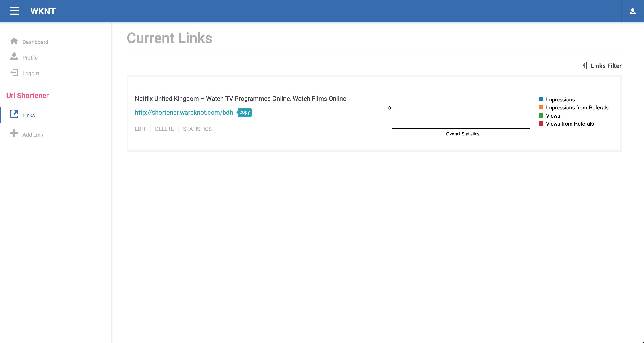This screenshot has width=644, height=343.
Task: Click the Dashboard home icon
Action: pyautogui.click(x=14, y=41)
